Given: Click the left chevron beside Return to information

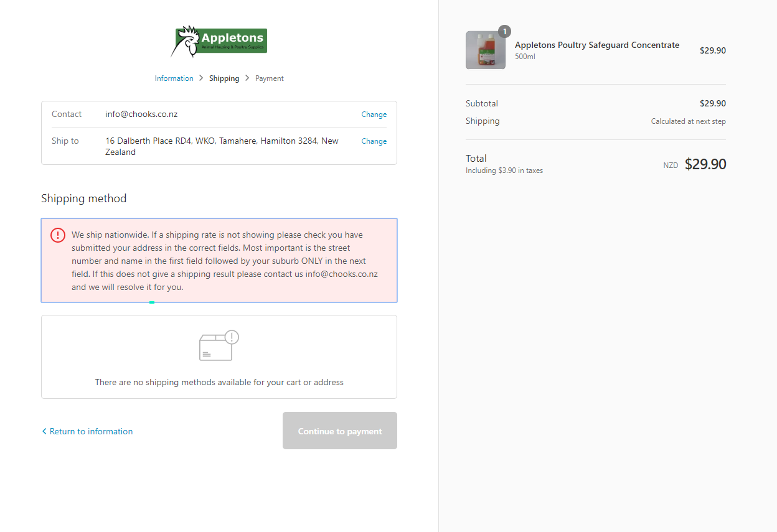Looking at the screenshot, I should [44, 431].
